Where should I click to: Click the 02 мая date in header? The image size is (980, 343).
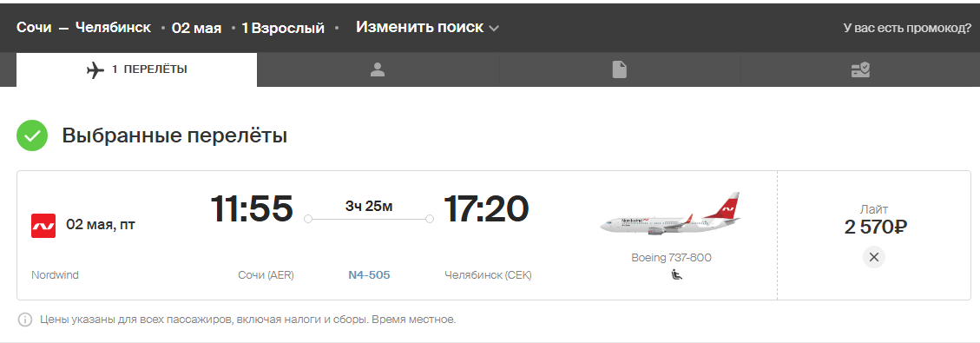pyautogui.click(x=197, y=28)
